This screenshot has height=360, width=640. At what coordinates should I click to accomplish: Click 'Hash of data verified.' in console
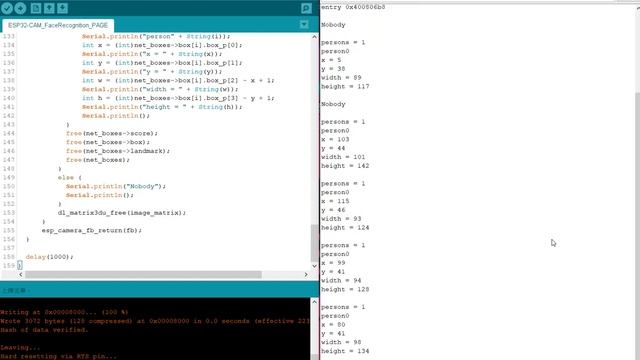[44, 330]
